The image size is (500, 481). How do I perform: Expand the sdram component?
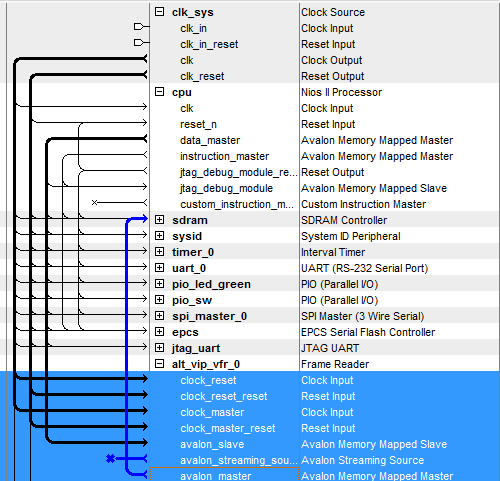pyautogui.click(x=160, y=220)
